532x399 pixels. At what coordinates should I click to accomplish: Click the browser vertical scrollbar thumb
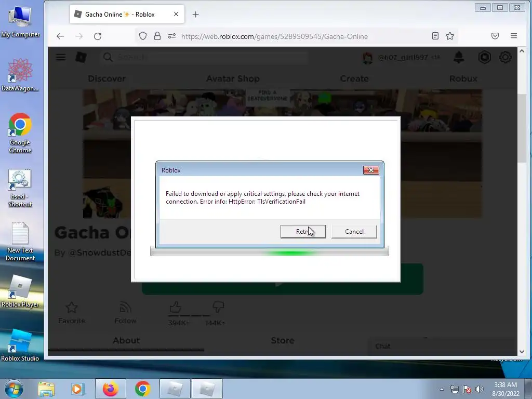tap(522, 128)
